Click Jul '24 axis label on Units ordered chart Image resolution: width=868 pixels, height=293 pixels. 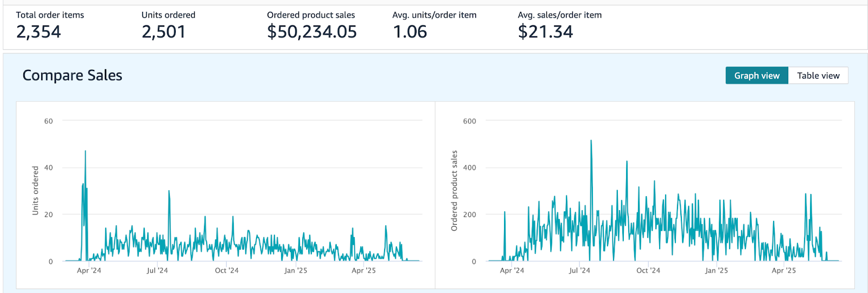click(157, 270)
